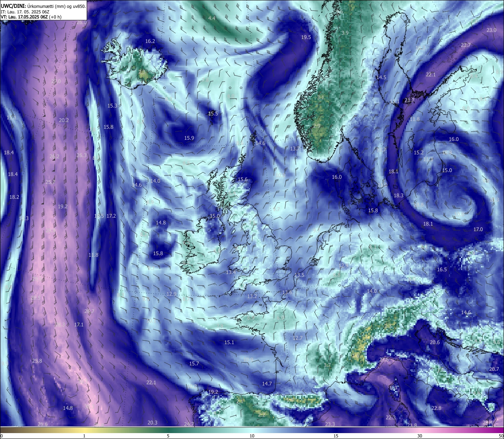Click the 19.5 value west of Norway
Viewport: 504px width, 439px height.
coord(306,37)
